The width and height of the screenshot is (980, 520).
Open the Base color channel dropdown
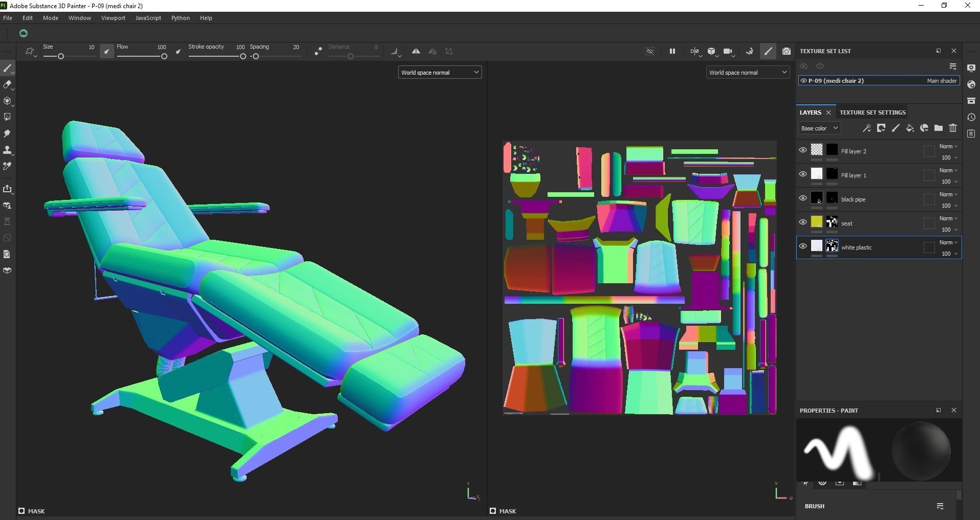(819, 128)
